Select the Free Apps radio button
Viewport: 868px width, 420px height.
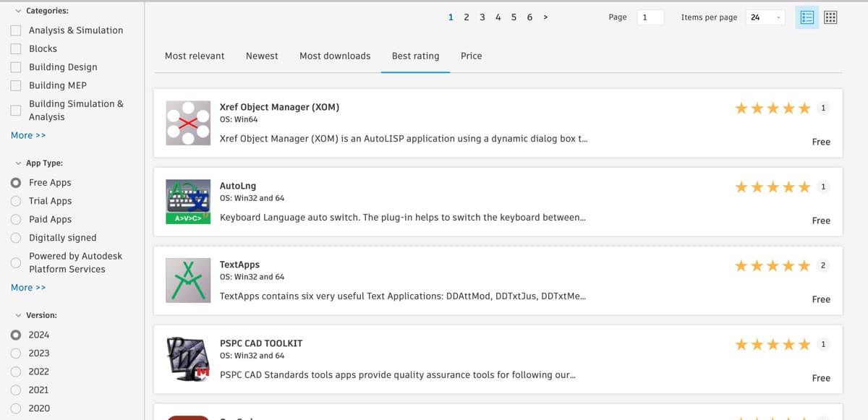pyautogui.click(x=16, y=183)
